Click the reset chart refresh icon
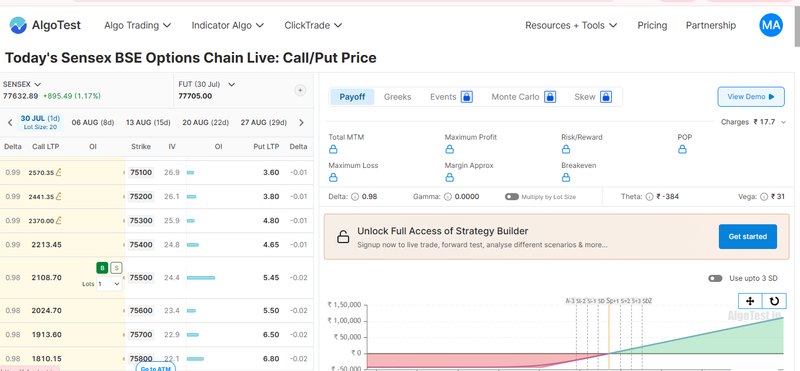This screenshot has height=371, width=800. pos(773,301)
